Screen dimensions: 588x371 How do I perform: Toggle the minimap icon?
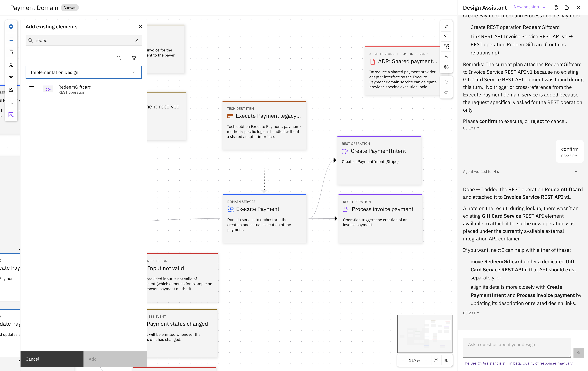pos(446,360)
